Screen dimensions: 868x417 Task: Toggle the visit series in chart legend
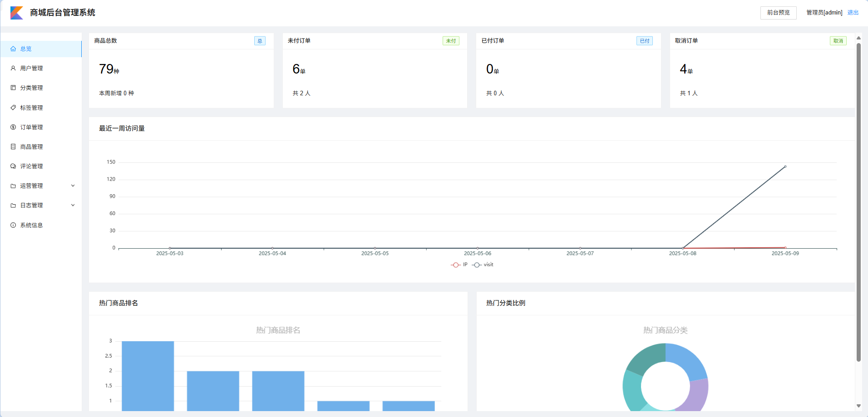click(483, 265)
